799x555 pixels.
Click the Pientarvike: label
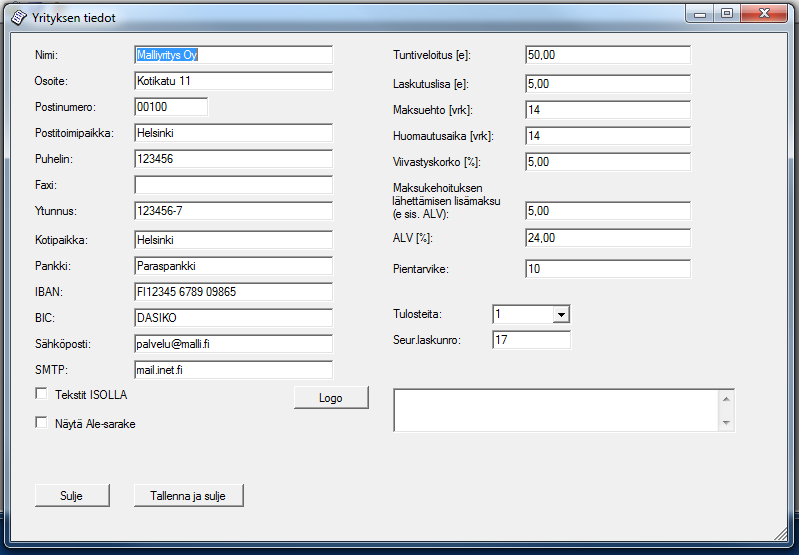click(421, 269)
